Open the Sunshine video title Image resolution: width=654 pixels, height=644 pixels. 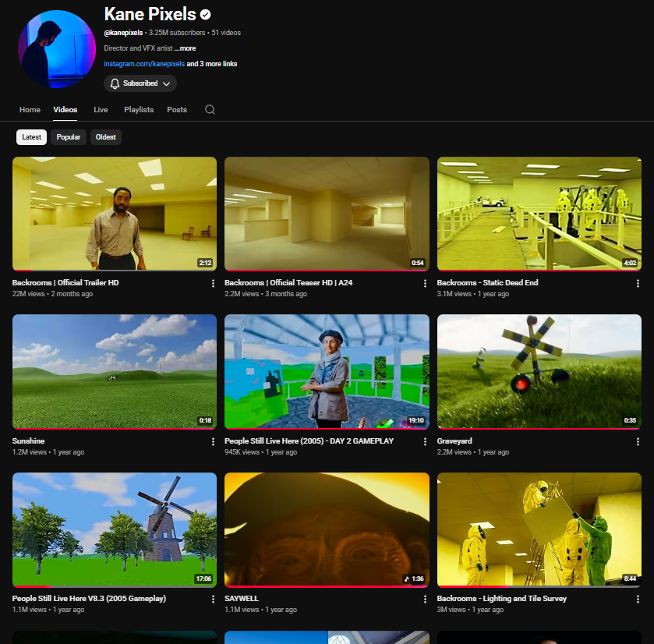coord(28,441)
